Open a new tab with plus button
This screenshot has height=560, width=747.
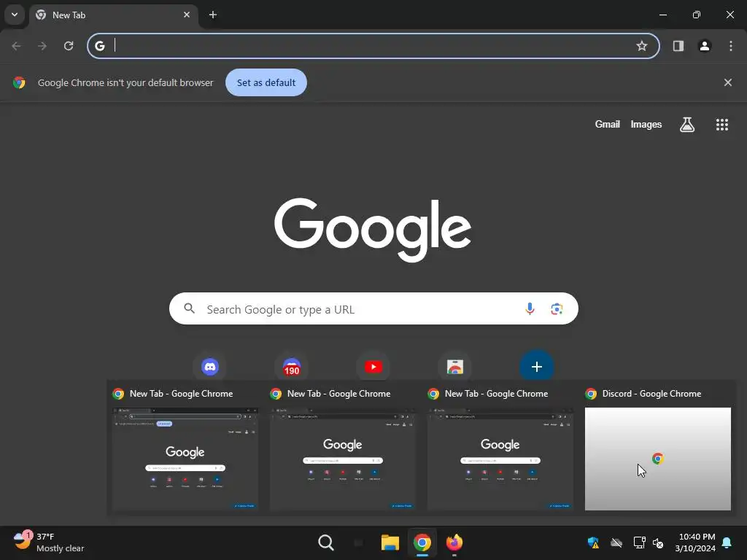pyautogui.click(x=213, y=15)
